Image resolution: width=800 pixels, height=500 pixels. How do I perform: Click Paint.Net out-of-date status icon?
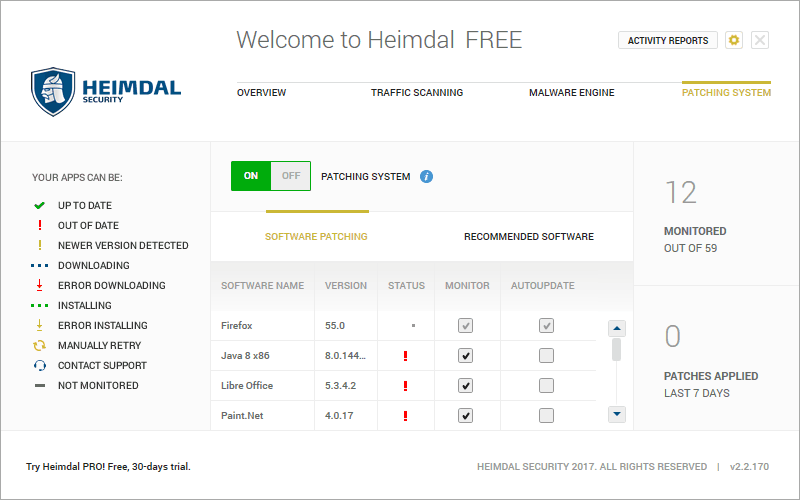pos(406,416)
